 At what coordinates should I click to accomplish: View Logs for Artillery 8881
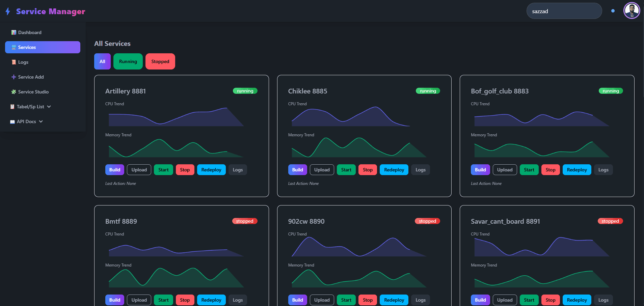click(x=238, y=170)
